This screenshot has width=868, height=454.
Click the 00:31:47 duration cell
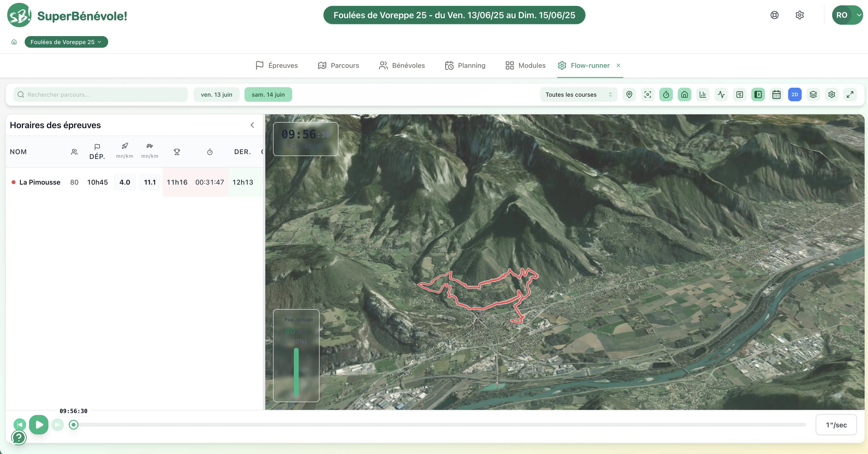(210, 182)
